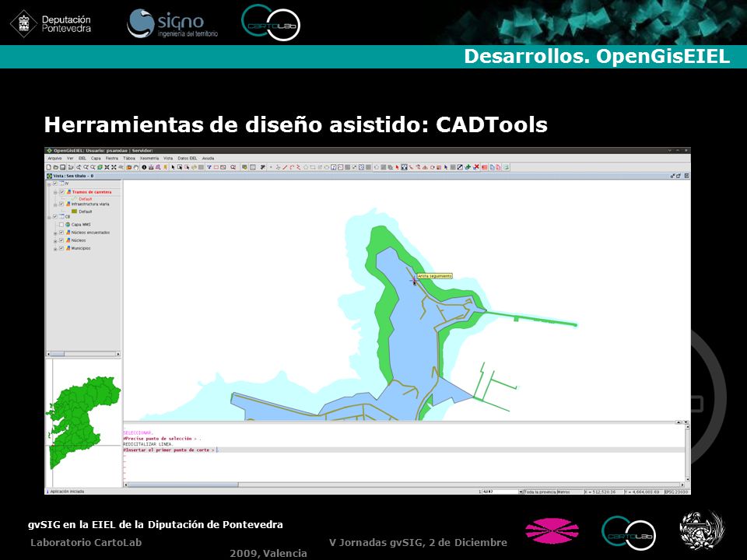Screen dimensions: 747x560
Task: Click the open folder toolbar icon
Action: 56,167
